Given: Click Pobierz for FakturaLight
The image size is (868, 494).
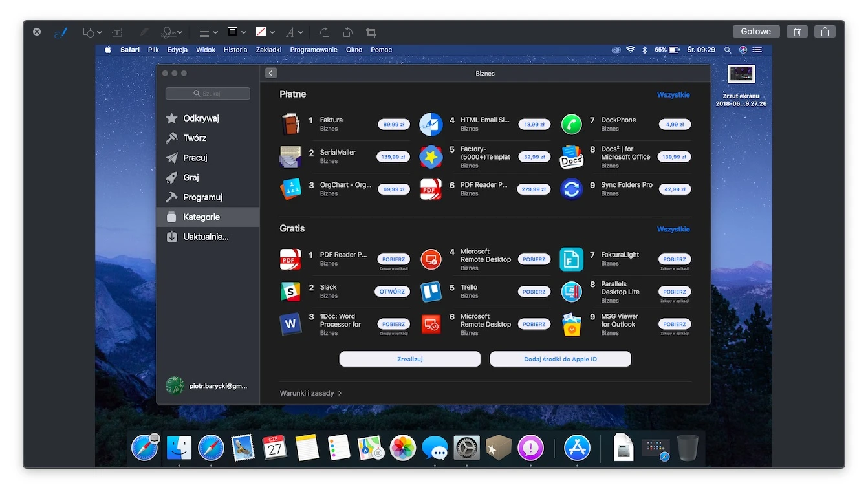Looking at the screenshot, I should point(675,259).
